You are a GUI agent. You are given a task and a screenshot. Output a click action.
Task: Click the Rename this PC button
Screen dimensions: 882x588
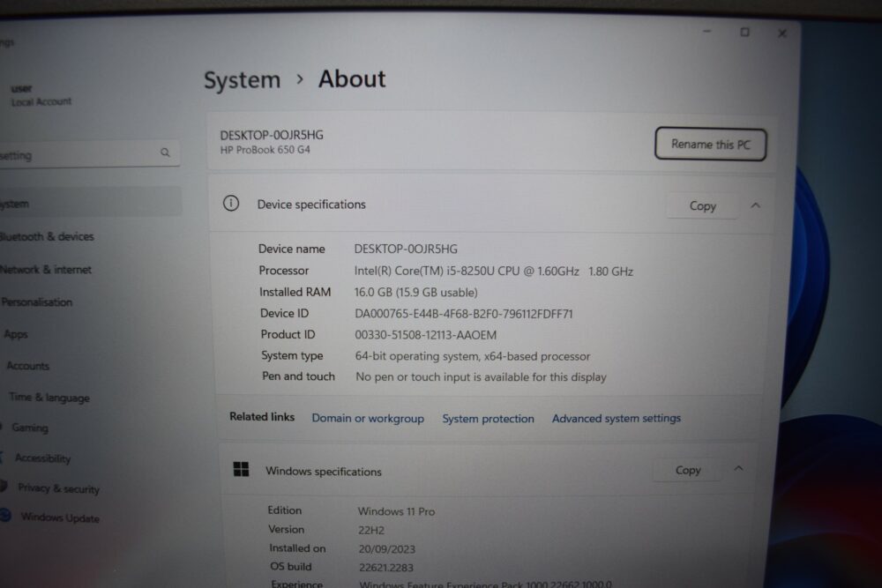pos(710,145)
